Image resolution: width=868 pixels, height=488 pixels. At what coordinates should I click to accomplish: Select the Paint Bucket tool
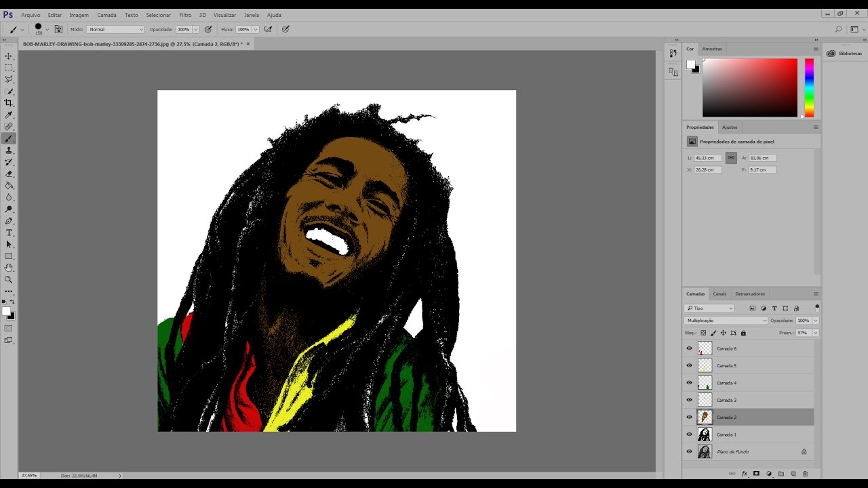9,186
